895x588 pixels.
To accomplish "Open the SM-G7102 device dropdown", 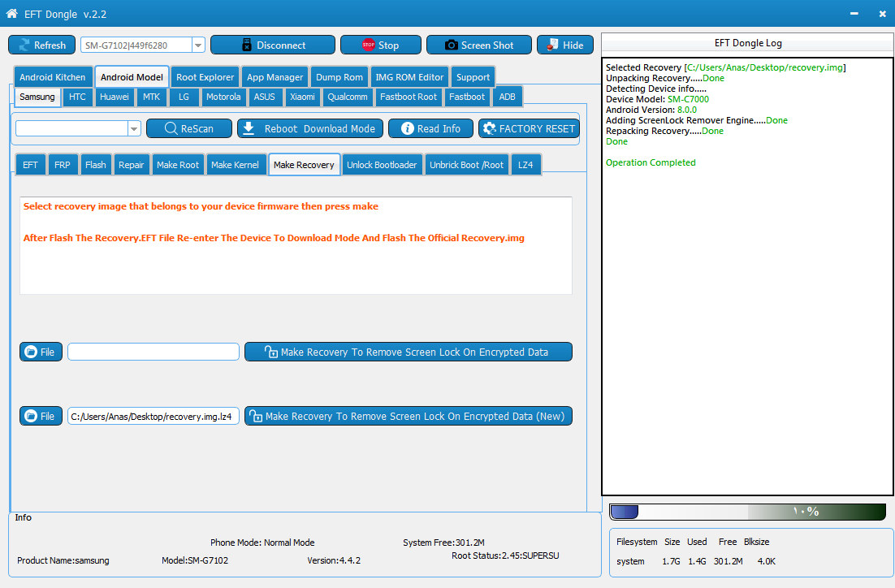I will pos(198,45).
